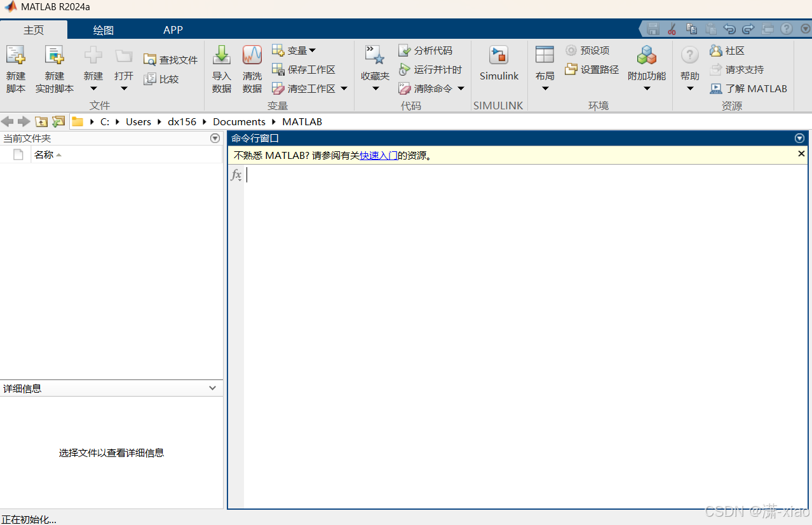Click the Cut scissors icon in the quick access toolbar
The height and width of the screenshot is (525, 812).
click(x=672, y=29)
